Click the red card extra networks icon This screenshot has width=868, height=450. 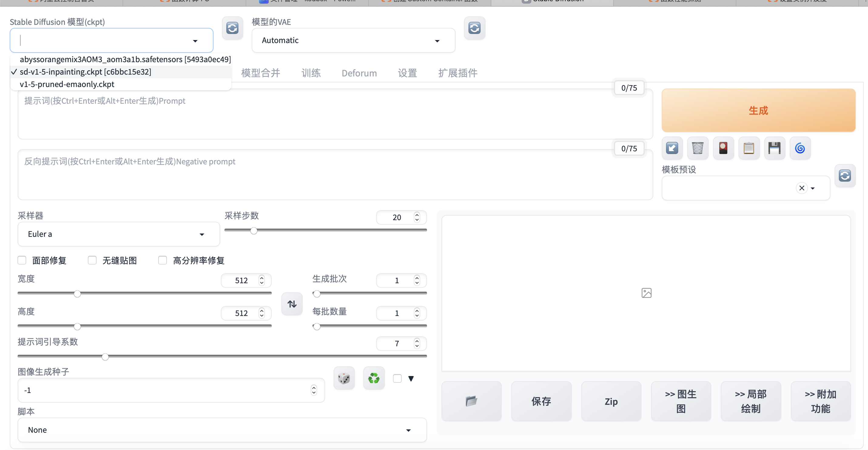723,148
